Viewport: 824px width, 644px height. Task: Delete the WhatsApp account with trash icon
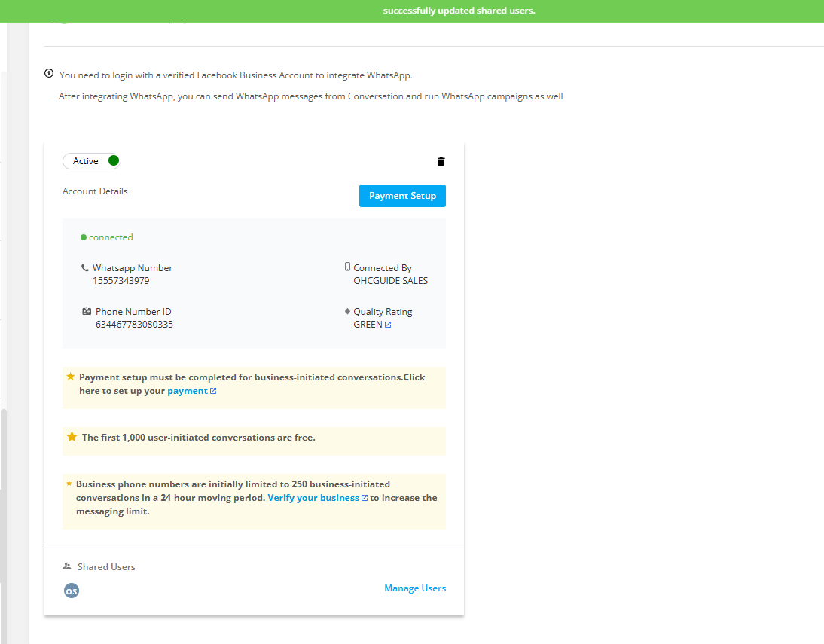pyautogui.click(x=441, y=162)
